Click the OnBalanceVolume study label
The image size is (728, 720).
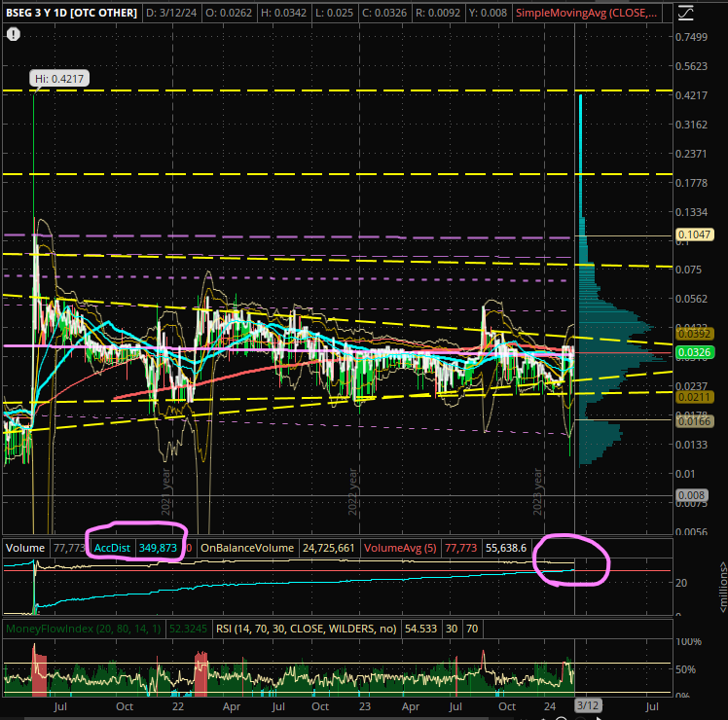(x=247, y=548)
